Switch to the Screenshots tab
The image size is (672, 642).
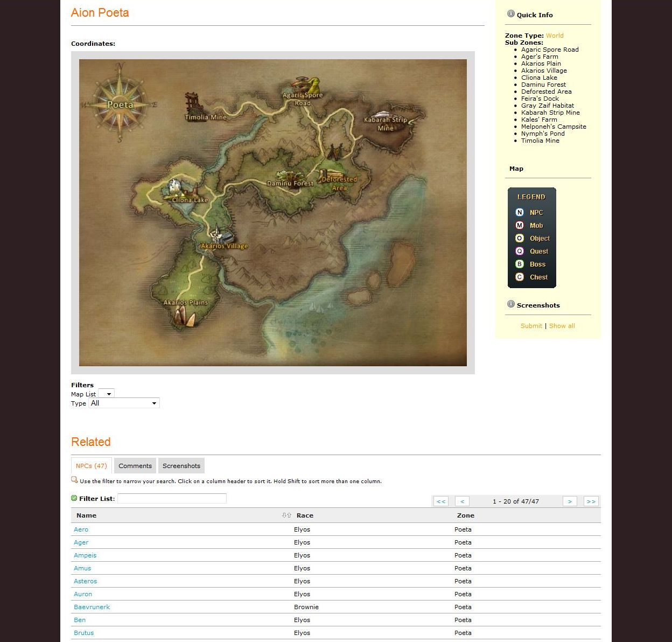(x=181, y=466)
